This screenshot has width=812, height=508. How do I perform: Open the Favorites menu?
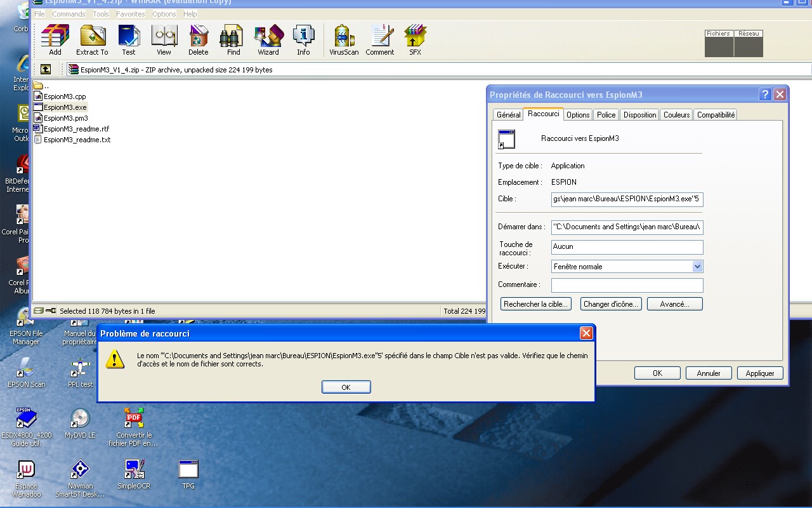pyautogui.click(x=130, y=14)
